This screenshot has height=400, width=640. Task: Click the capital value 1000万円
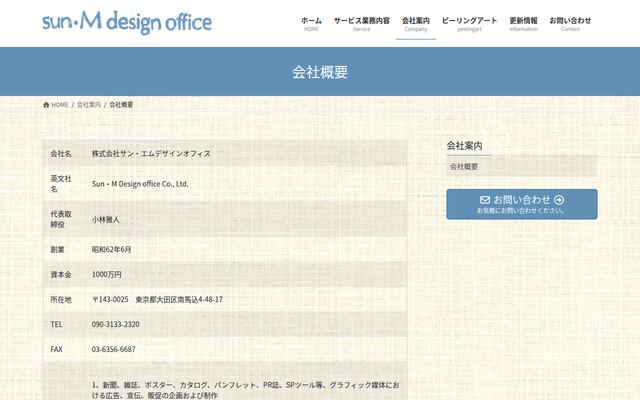coord(107,275)
